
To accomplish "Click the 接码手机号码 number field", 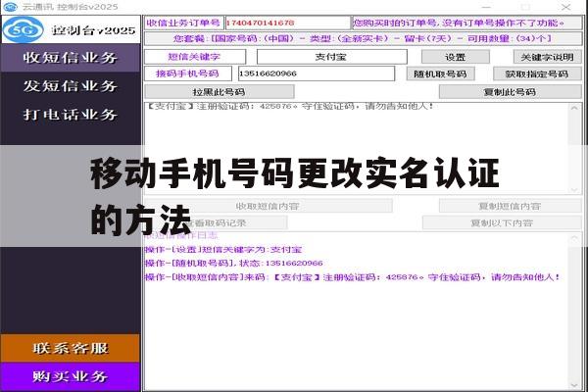I will tap(317, 73).
